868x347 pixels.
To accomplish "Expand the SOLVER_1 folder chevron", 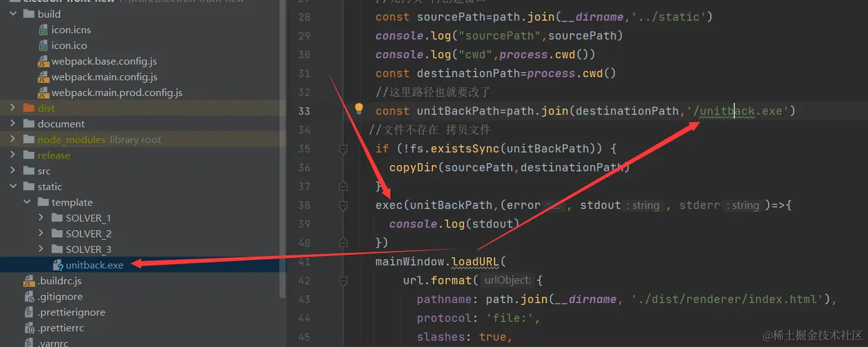I will [x=41, y=218].
